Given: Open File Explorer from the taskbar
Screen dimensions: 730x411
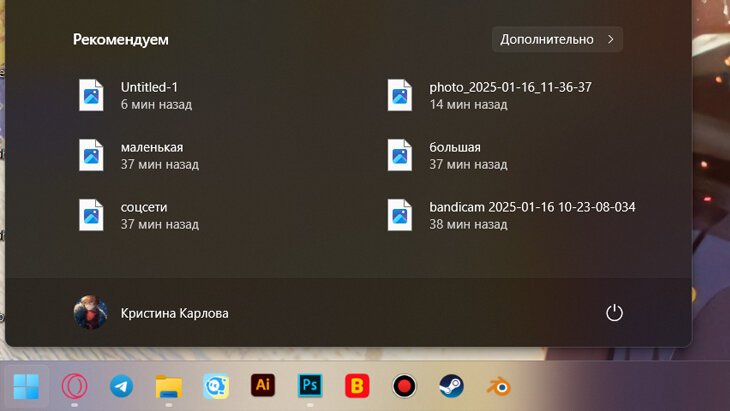Looking at the screenshot, I should (x=168, y=386).
